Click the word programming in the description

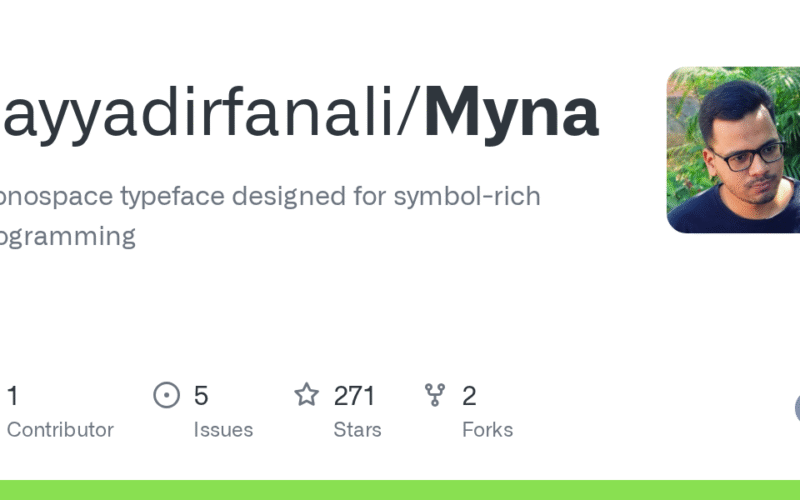tap(66, 237)
